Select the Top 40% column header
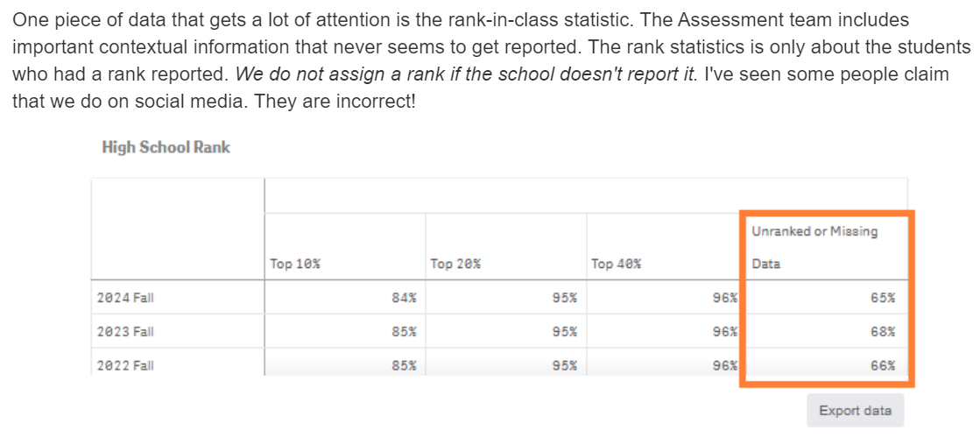Viewport: 980px width, 437px height. click(617, 264)
